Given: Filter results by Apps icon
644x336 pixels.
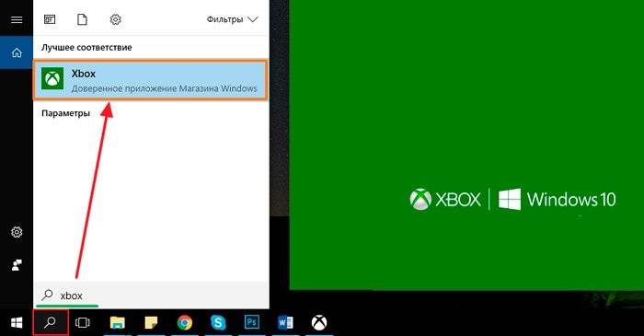Looking at the screenshot, I should pos(50,19).
